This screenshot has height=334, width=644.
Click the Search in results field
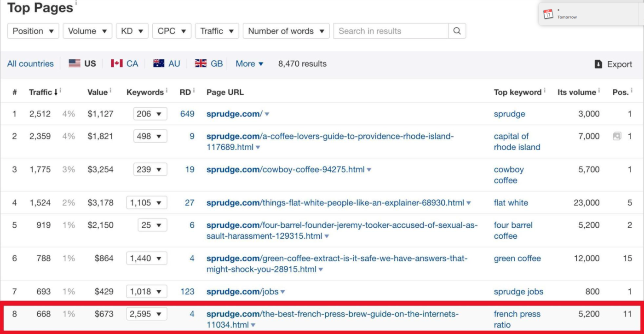[391, 31]
